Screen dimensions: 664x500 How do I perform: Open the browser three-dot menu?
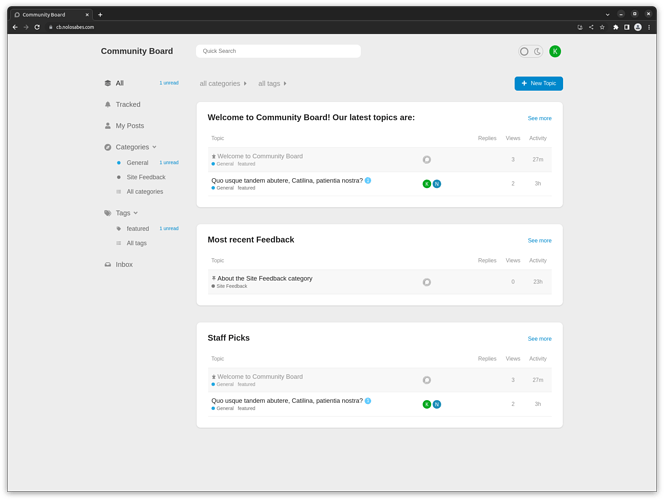[649, 27]
